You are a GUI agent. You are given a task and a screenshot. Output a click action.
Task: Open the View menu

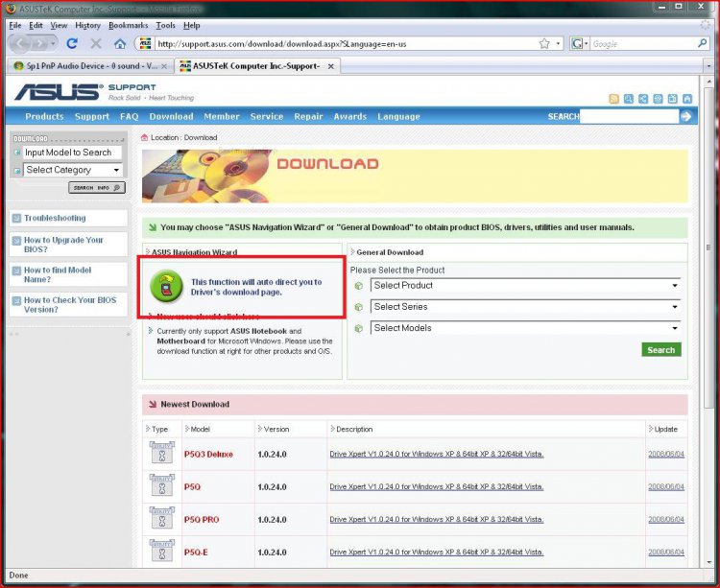[59, 25]
